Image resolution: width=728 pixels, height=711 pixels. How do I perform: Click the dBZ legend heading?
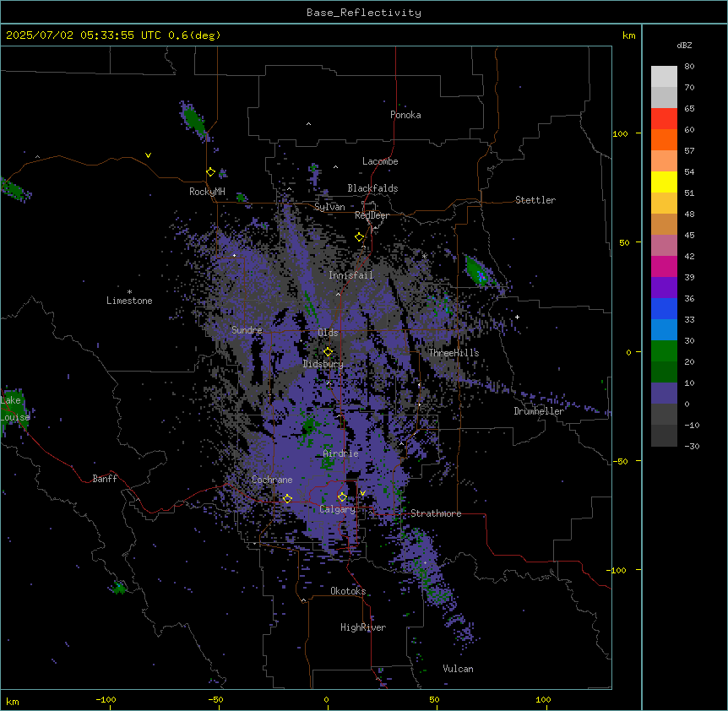tap(684, 45)
